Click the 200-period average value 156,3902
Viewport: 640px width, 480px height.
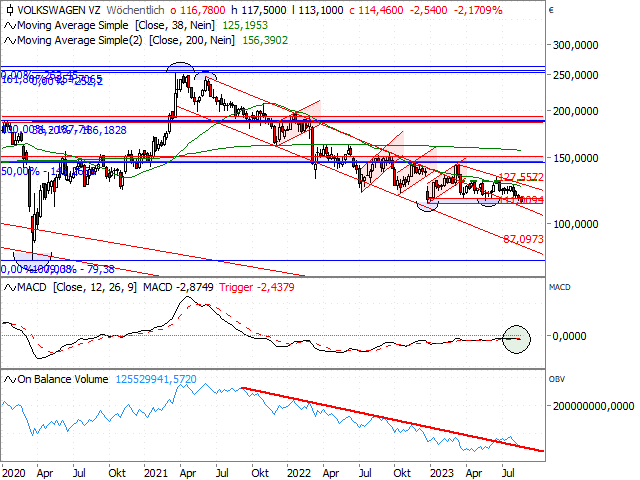tap(265, 40)
